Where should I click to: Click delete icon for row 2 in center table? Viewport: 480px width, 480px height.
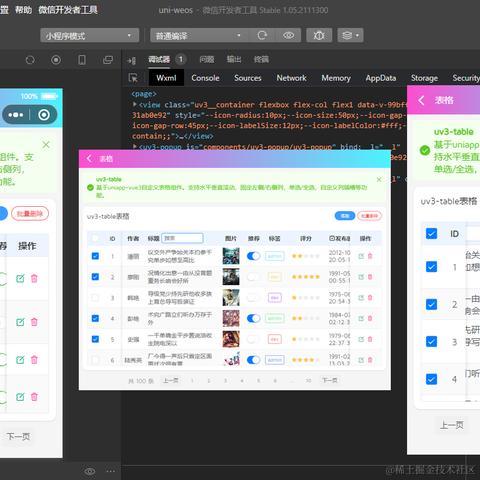370,277
